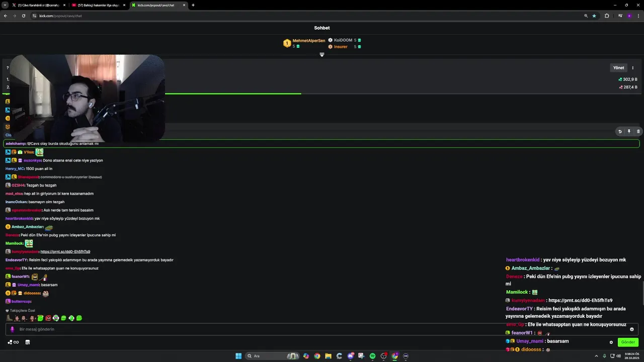Click the taskbar Ara search box
The height and width of the screenshot is (362, 644).
(272, 356)
